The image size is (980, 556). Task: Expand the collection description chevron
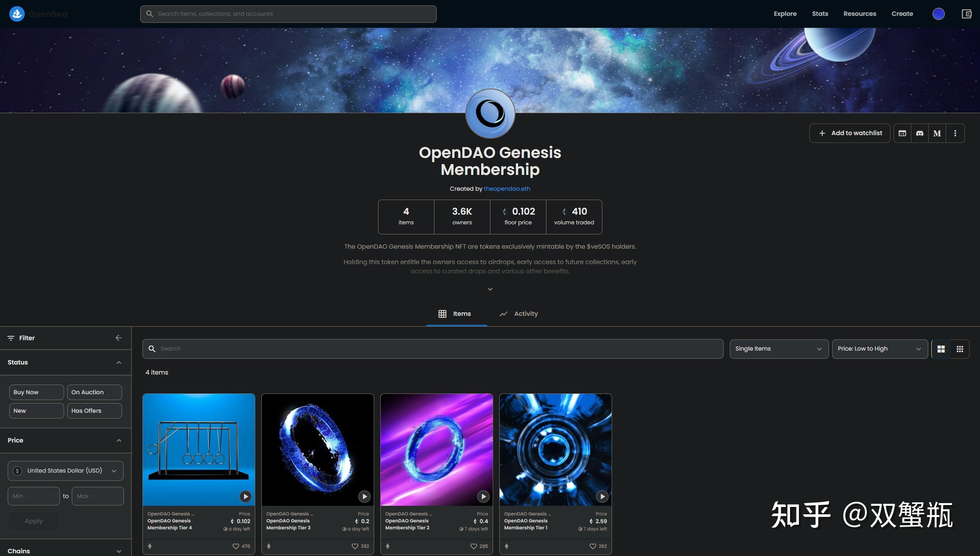490,290
